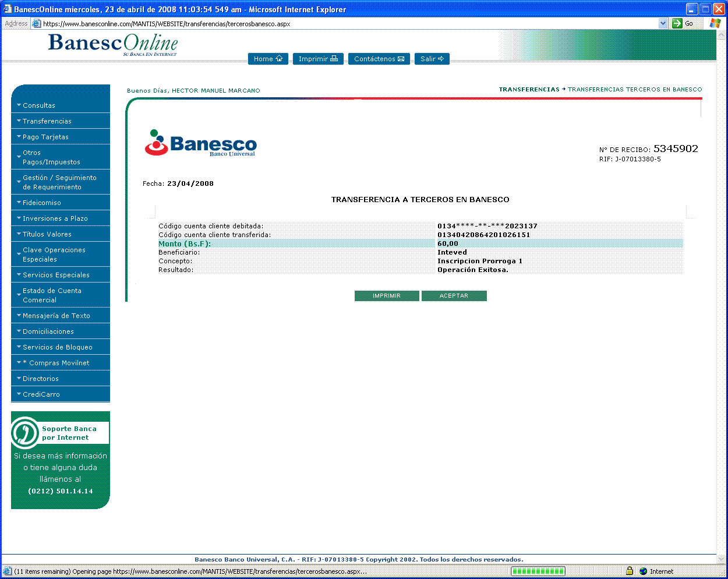The width and height of the screenshot is (728, 579).
Task: Click the Monto (Bs.F) label
Action: tap(185, 243)
